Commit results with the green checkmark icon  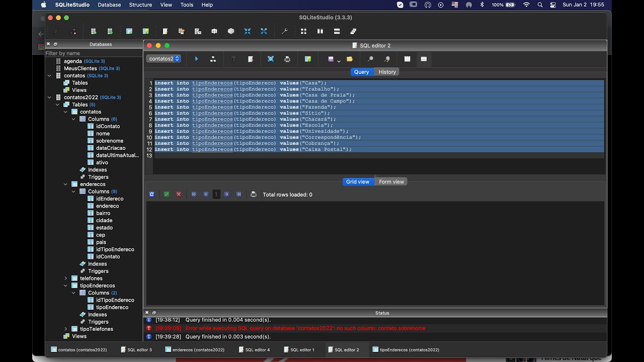pyautogui.click(x=167, y=194)
